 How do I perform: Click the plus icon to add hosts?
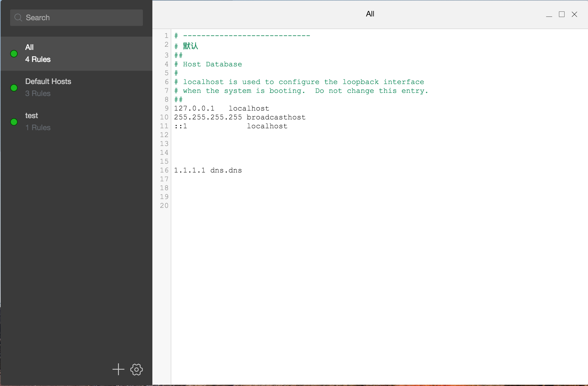click(118, 369)
